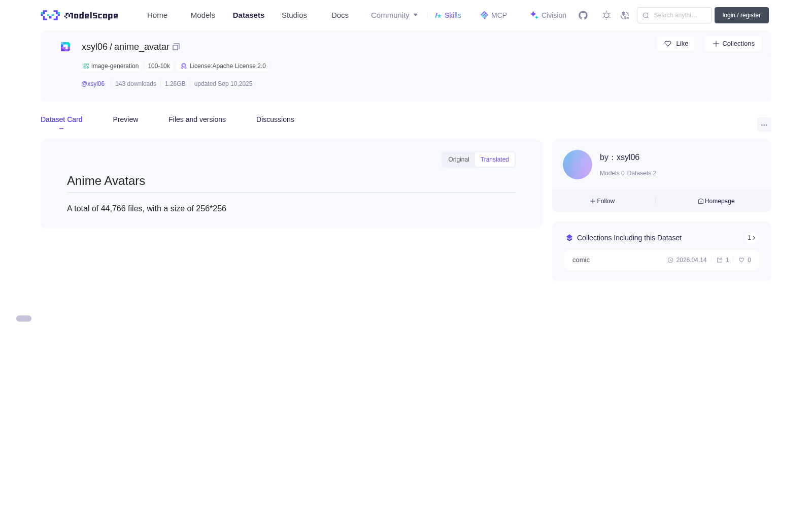This screenshot has height=508, width=812.
Task: Click the clock icon beside 2026.04.14
Action: pos(670,260)
